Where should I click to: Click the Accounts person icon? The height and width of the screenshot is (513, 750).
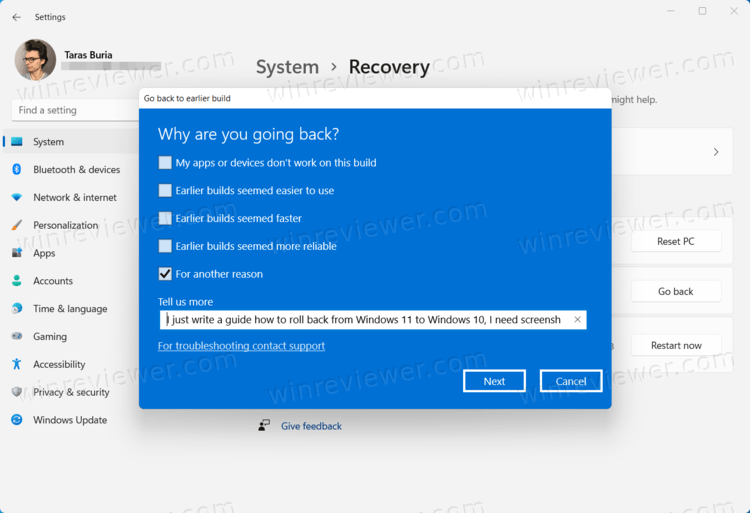tap(17, 281)
